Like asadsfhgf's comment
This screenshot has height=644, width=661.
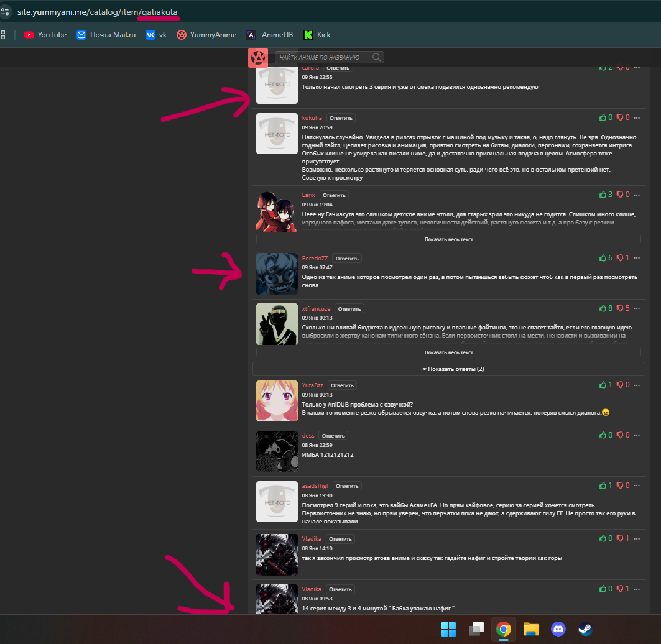coord(606,485)
